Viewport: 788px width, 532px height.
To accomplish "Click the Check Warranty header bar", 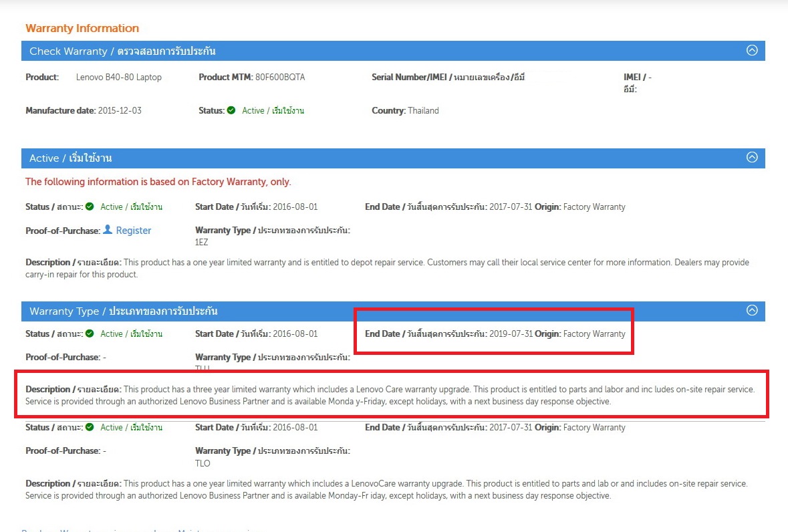I will coord(393,51).
